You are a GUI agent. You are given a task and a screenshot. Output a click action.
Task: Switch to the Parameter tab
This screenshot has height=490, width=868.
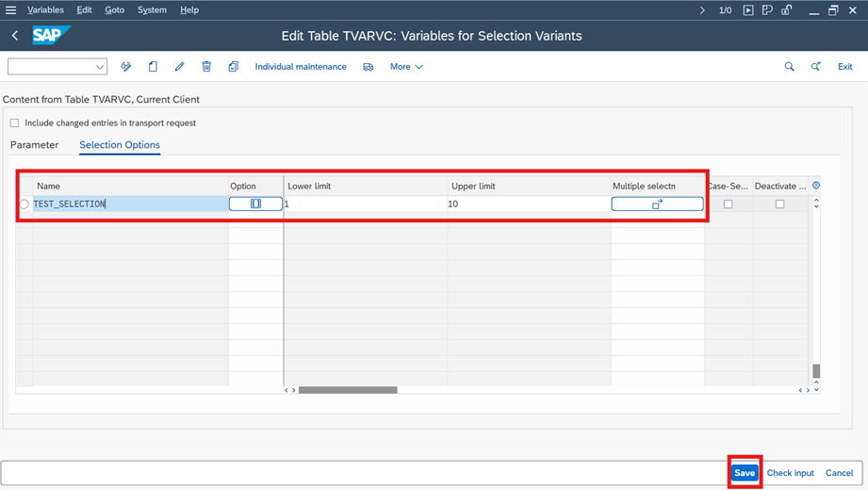tap(34, 145)
